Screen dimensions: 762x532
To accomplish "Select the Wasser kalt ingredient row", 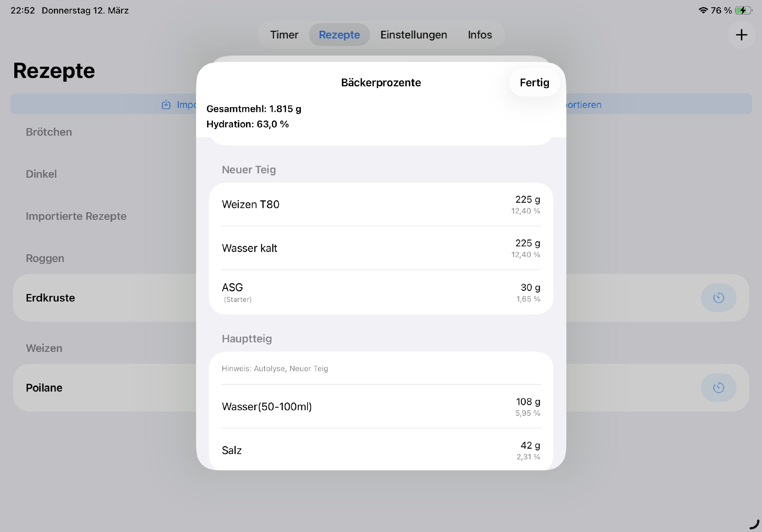I will pyautogui.click(x=381, y=248).
